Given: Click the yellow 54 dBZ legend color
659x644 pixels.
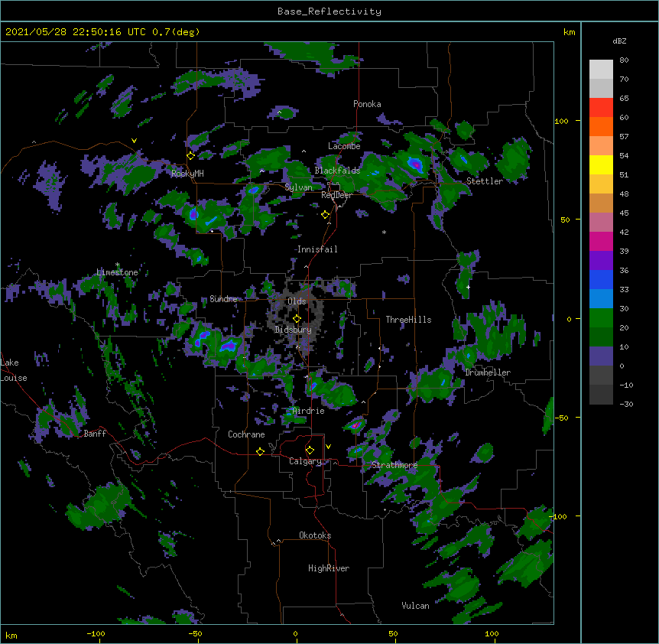Looking at the screenshot, I should point(601,164).
